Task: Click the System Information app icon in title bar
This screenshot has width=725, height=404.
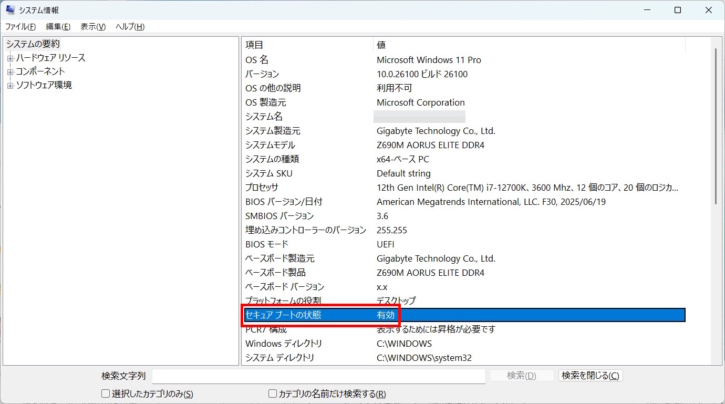Action: pos(10,10)
